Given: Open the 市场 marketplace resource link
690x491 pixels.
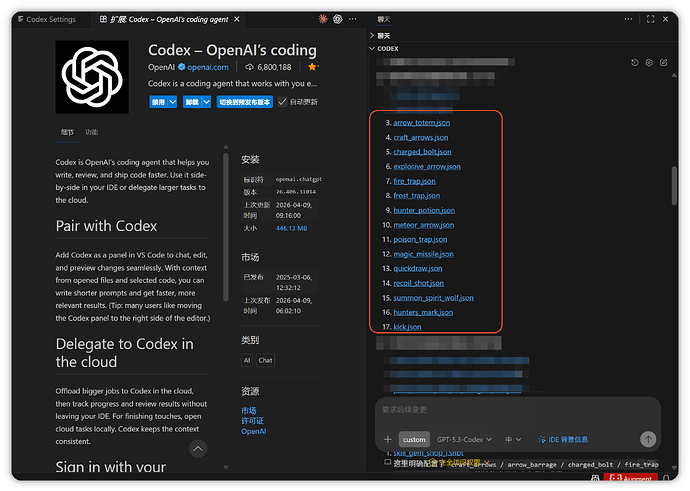Looking at the screenshot, I should (249, 410).
